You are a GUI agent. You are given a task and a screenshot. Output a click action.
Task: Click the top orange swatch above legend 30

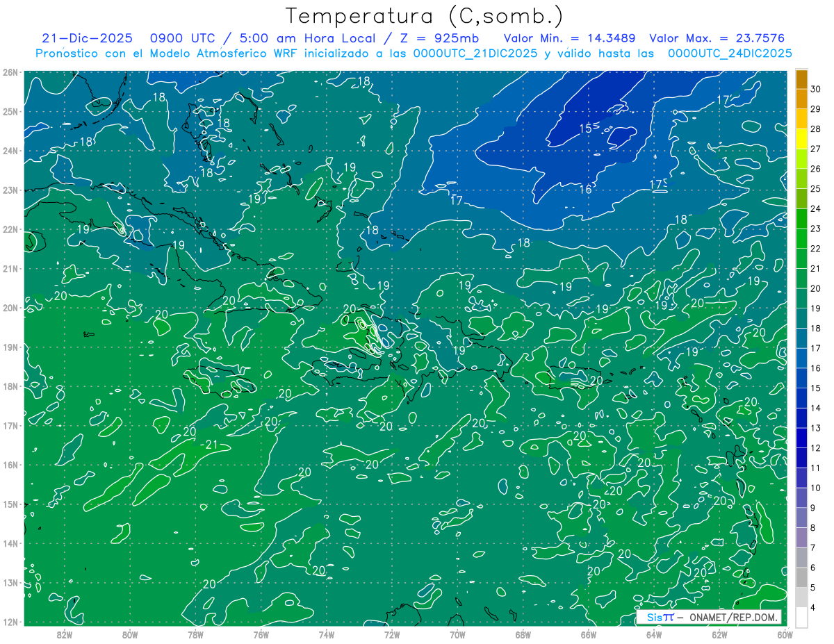(x=801, y=79)
